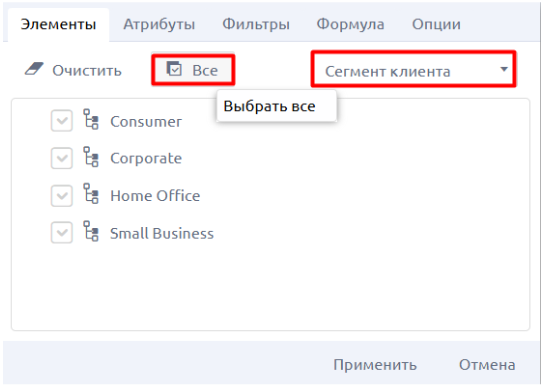Viewport: 545px width, 389px height.
Task: Switch to the Атрибуты tab
Action: tap(159, 24)
